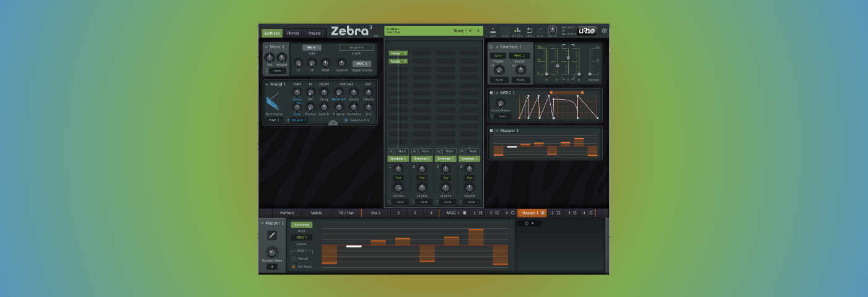868x297 pixels.
Task: Click the Modal module block in the grid
Action: point(398,61)
